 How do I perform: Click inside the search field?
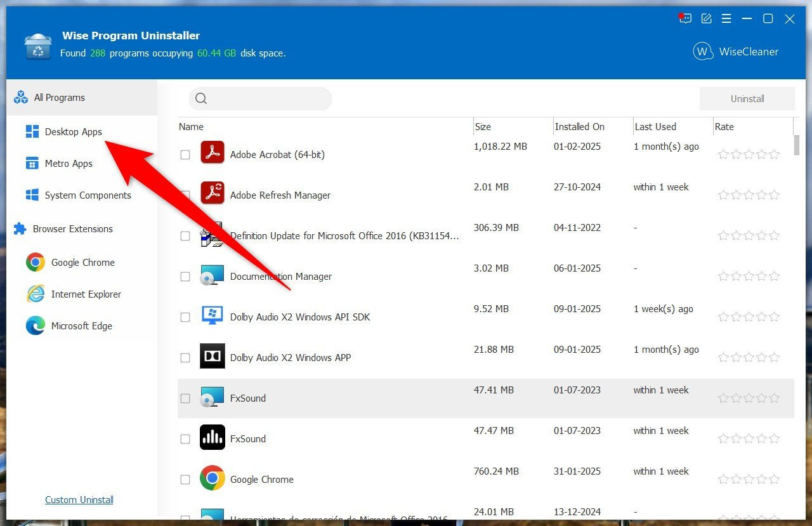pyautogui.click(x=260, y=99)
